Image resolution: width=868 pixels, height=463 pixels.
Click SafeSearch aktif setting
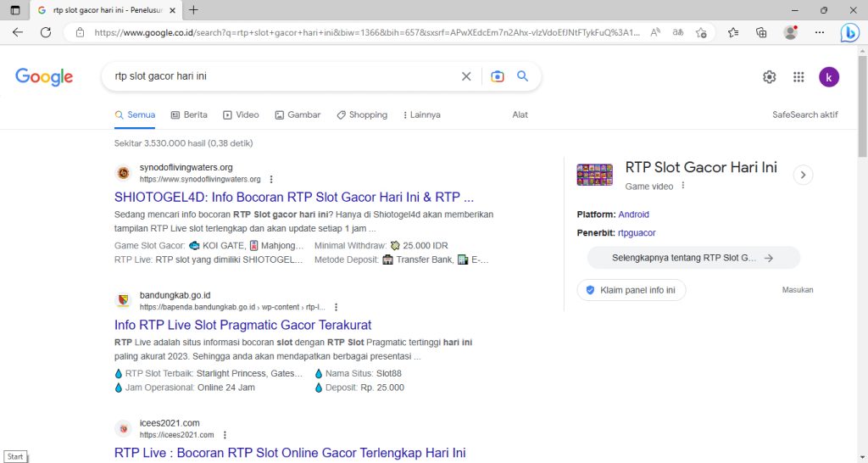coord(805,114)
